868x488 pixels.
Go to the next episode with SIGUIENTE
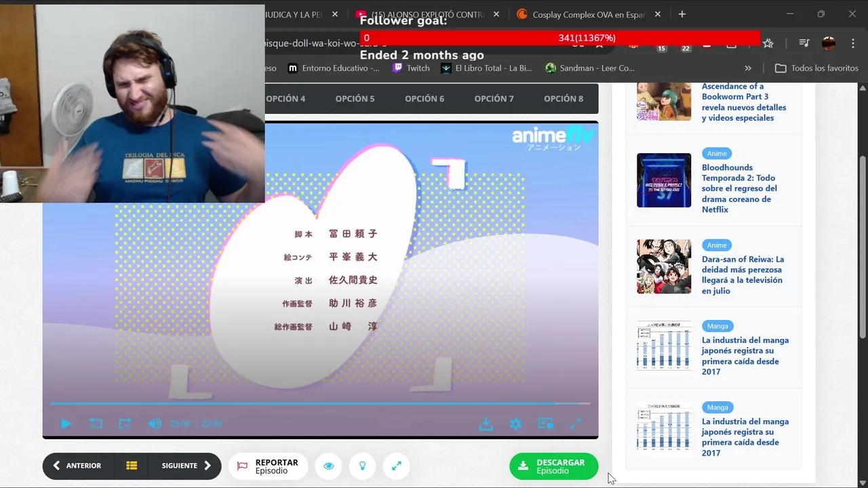tap(186, 466)
